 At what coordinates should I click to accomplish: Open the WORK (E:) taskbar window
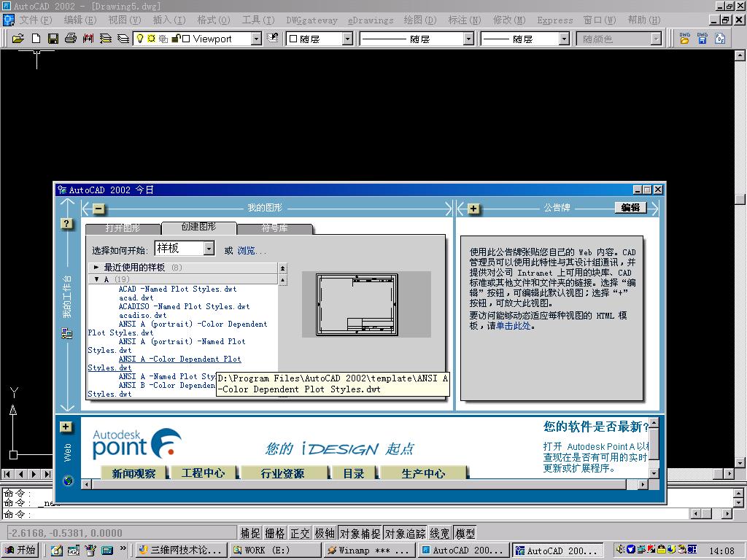[x=276, y=551]
